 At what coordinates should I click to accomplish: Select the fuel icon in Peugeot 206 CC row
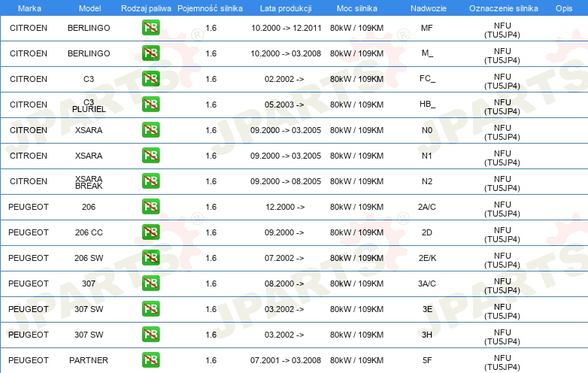pyautogui.click(x=150, y=232)
